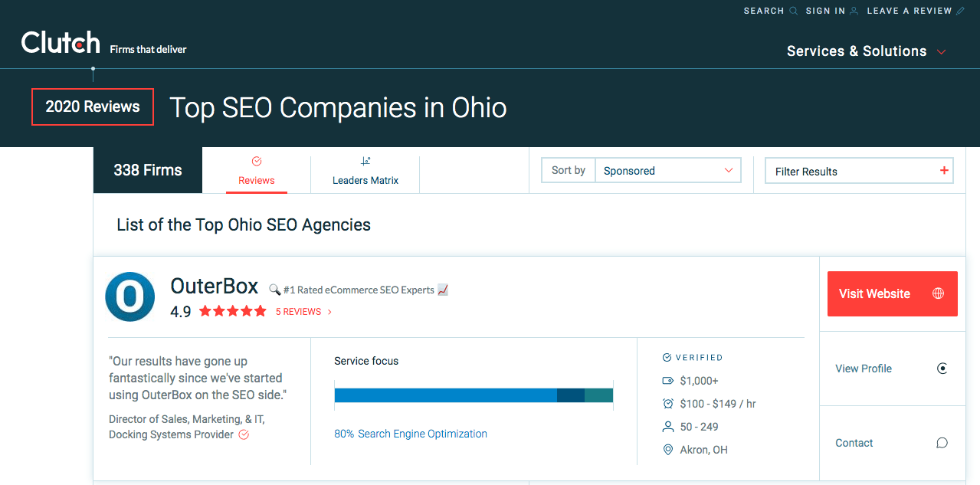Click the chat bubble icon next to Contact
Screen dimensions: 980x485
pyautogui.click(x=942, y=443)
